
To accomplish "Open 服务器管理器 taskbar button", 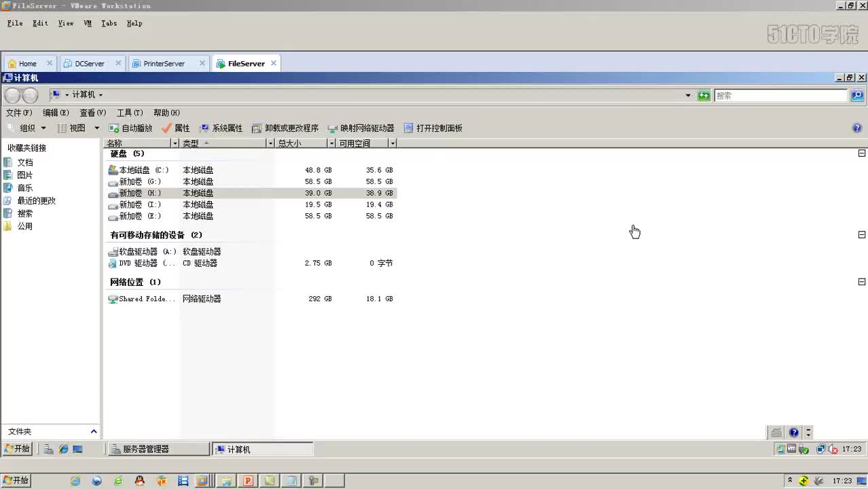I will 158,450.
